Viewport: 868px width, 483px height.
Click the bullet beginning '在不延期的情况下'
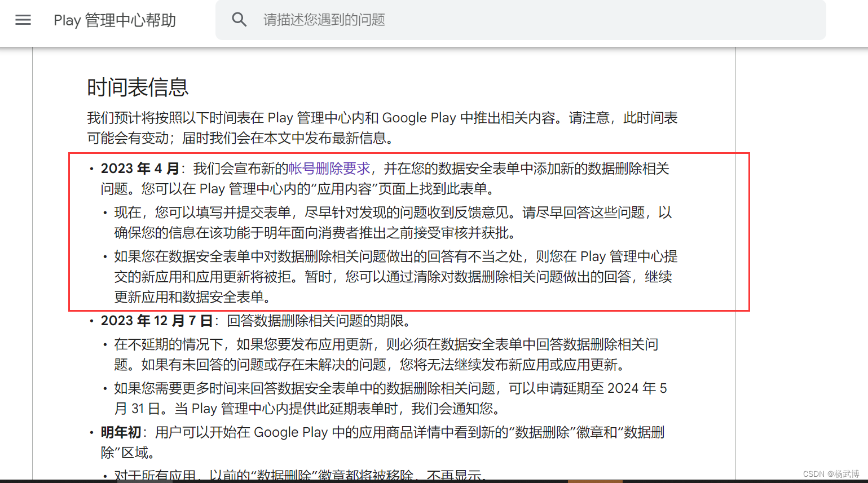coord(386,355)
